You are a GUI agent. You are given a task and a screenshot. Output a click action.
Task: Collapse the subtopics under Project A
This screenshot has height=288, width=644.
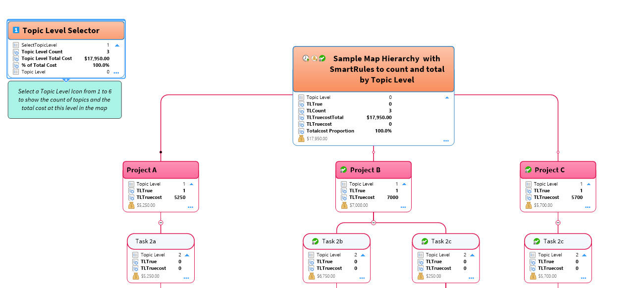coord(161,223)
